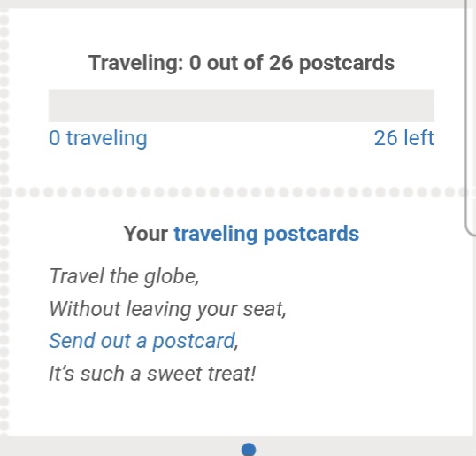
Task: Click the 'Travel the globe,' poem line
Action: tap(124, 276)
